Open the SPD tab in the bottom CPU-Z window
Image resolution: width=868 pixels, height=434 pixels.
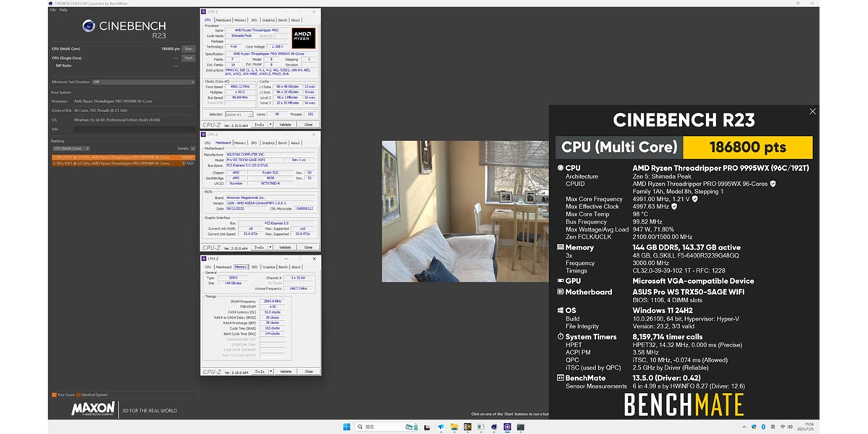click(x=254, y=267)
